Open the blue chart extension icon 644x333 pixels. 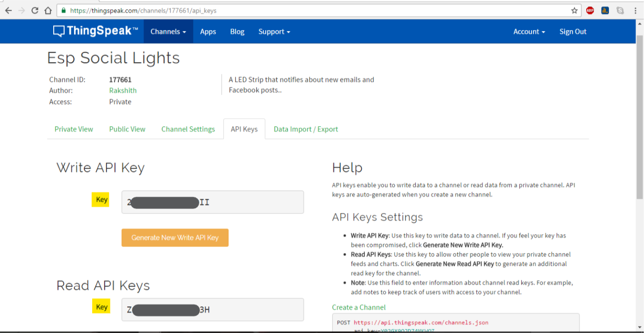point(605,10)
